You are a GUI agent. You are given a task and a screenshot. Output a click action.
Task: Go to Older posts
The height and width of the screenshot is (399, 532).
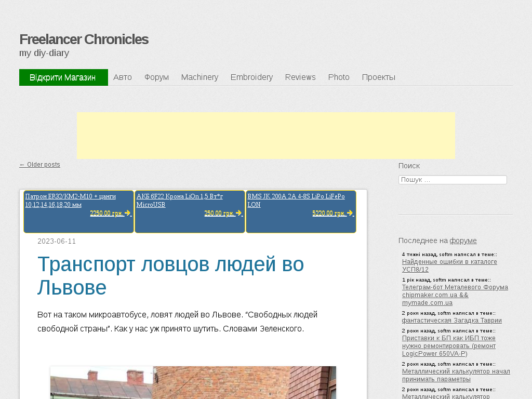pos(39,165)
